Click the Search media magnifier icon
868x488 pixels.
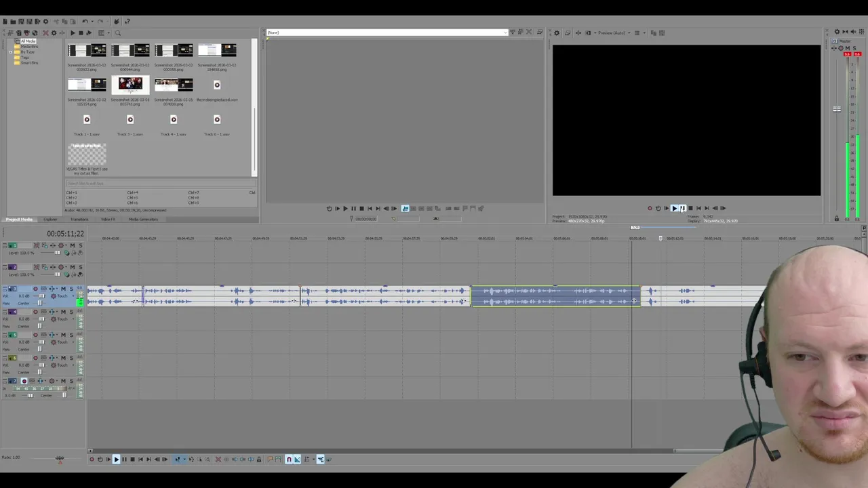coord(118,33)
